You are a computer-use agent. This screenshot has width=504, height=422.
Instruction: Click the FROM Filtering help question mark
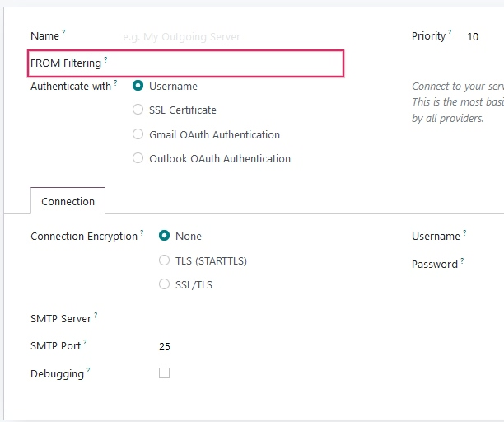coord(105,60)
